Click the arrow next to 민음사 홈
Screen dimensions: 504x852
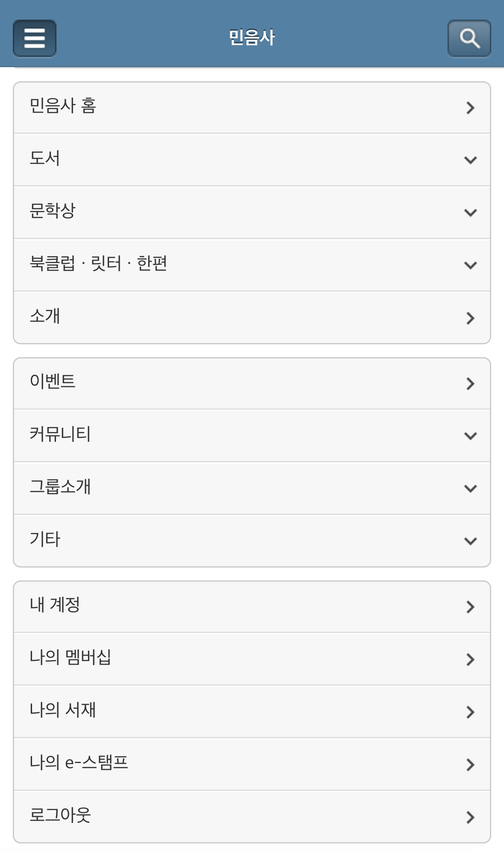coord(470,108)
